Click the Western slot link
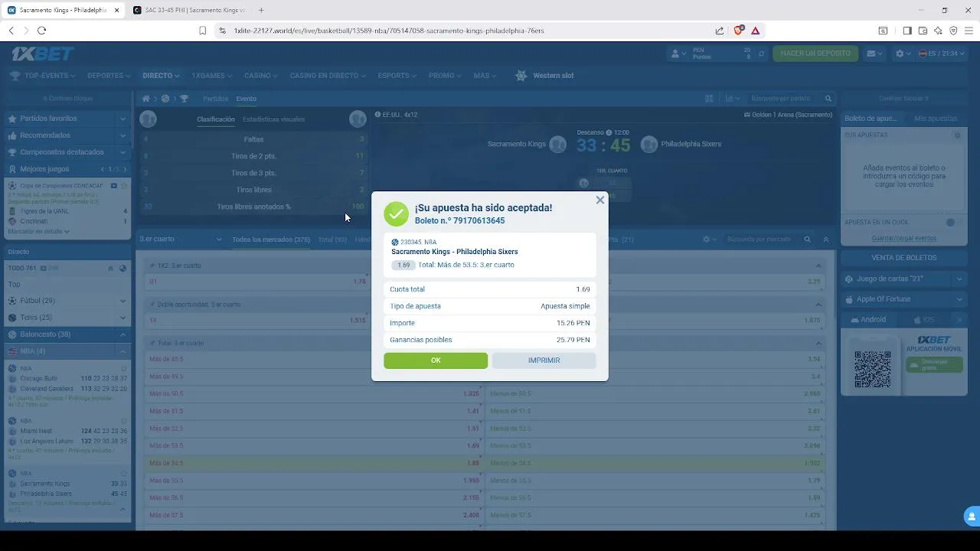The height and width of the screenshot is (551, 980). pyautogui.click(x=544, y=76)
